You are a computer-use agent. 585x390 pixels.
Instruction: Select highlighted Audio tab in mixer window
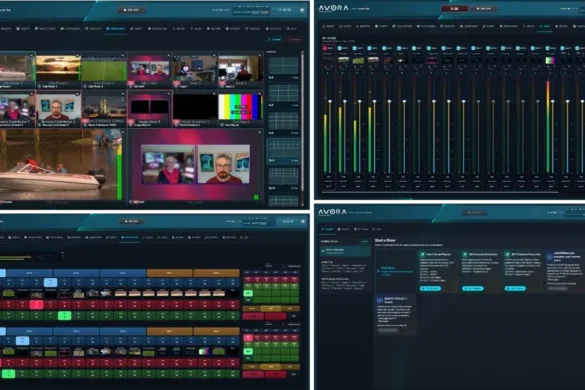[x=545, y=26]
